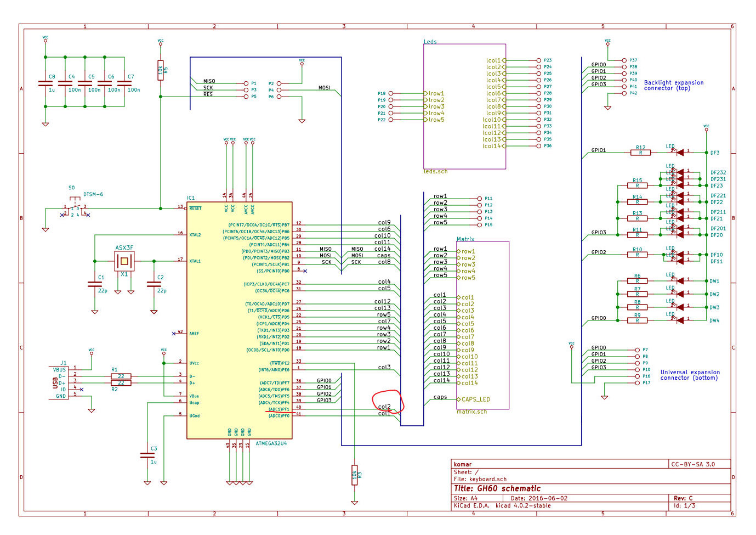Image resolution: width=756 pixels, height=535 pixels.
Task: Select resistor R3 10k
Action: pos(355,475)
